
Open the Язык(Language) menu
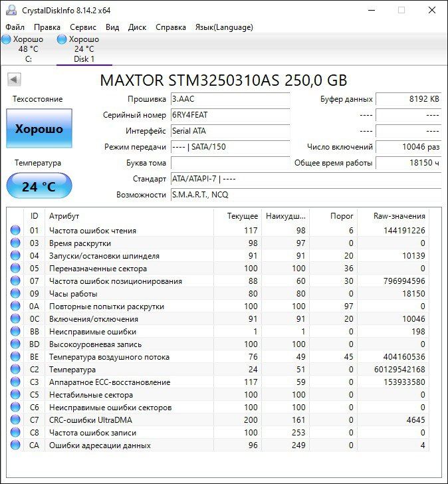click(x=223, y=27)
